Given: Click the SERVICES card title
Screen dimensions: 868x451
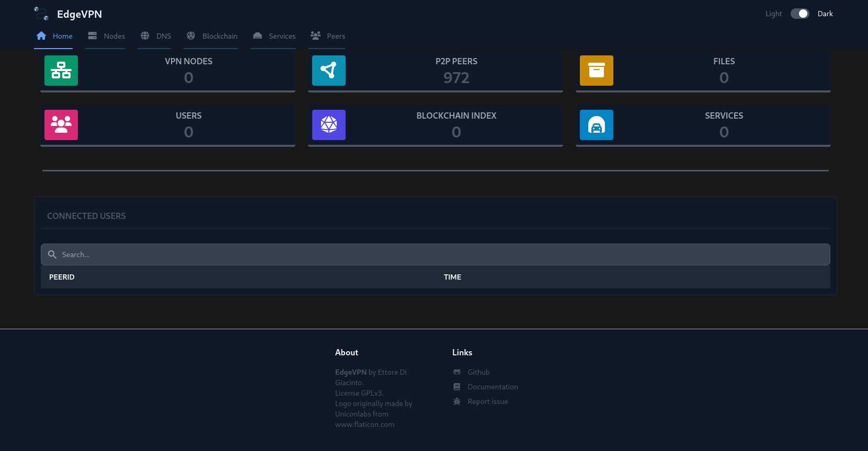Looking at the screenshot, I should click(724, 115).
